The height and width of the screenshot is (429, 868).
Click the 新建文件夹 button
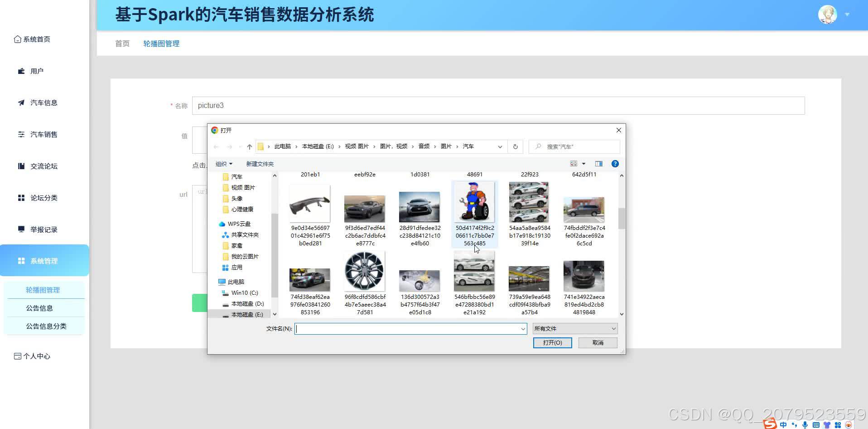[260, 164]
